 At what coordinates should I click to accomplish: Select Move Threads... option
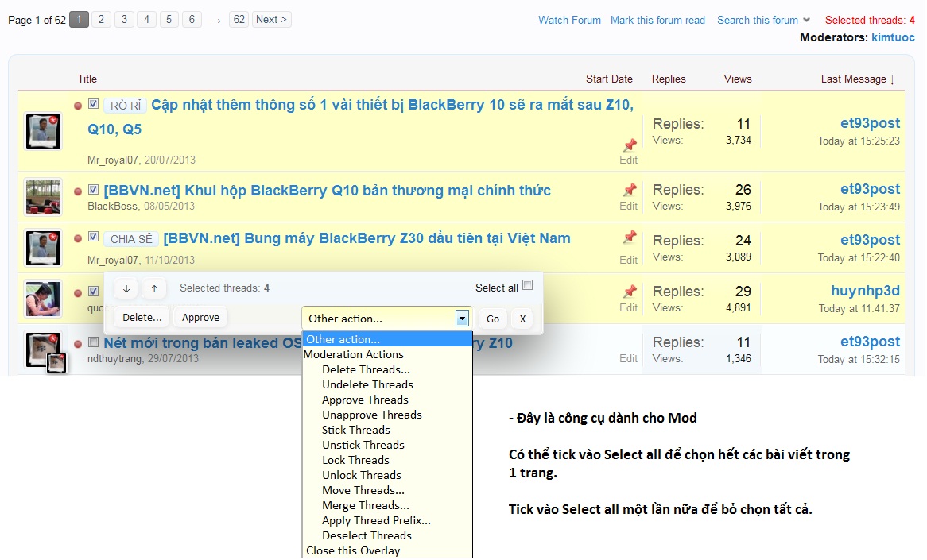363,490
